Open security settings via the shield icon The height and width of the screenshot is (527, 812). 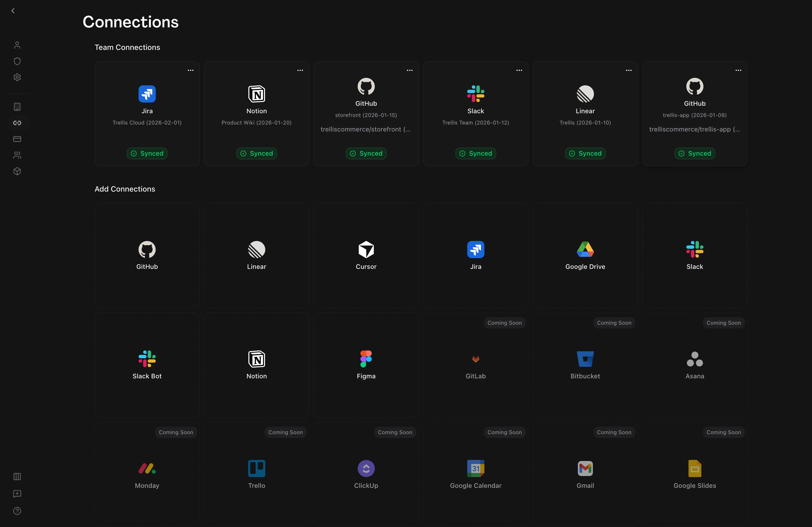(17, 61)
